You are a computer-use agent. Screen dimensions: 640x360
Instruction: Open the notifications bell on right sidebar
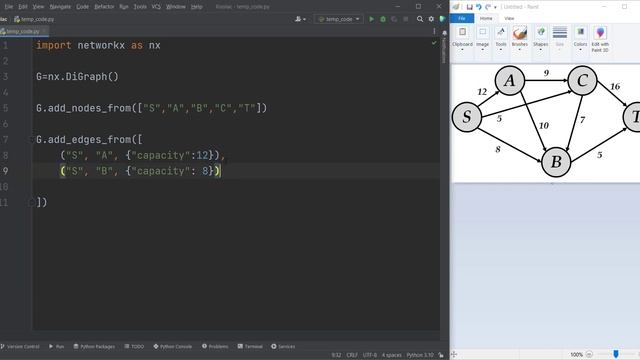pos(444,33)
